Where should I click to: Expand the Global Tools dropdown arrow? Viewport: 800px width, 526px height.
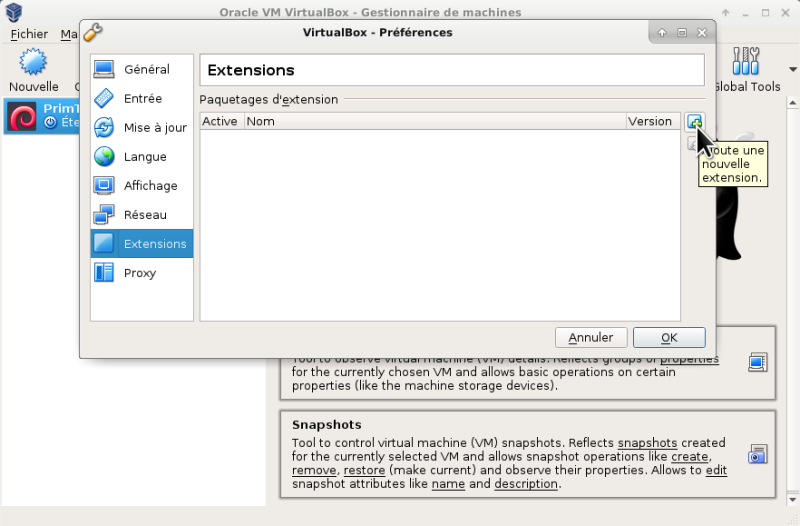tap(793, 69)
